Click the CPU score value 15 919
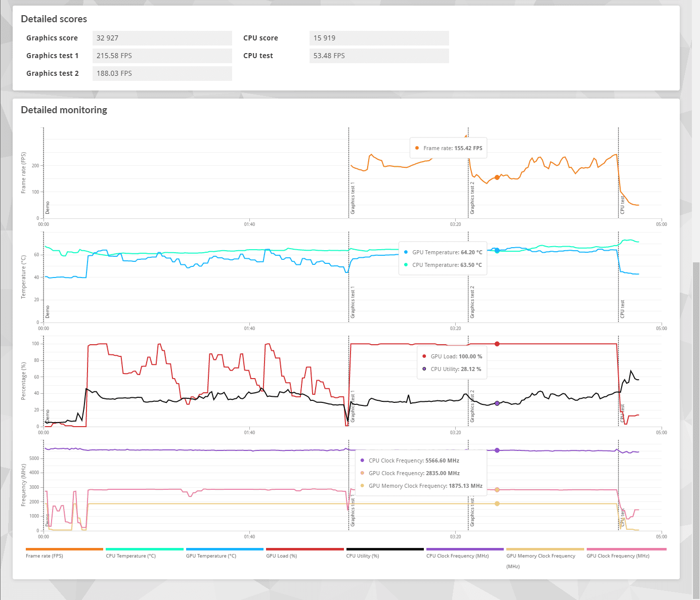The height and width of the screenshot is (600, 700). click(324, 38)
